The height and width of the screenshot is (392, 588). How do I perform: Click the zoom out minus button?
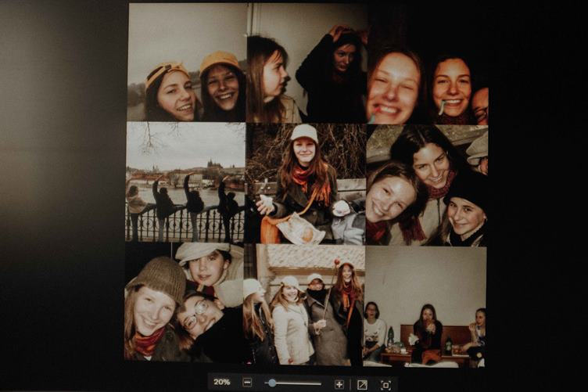247,383
